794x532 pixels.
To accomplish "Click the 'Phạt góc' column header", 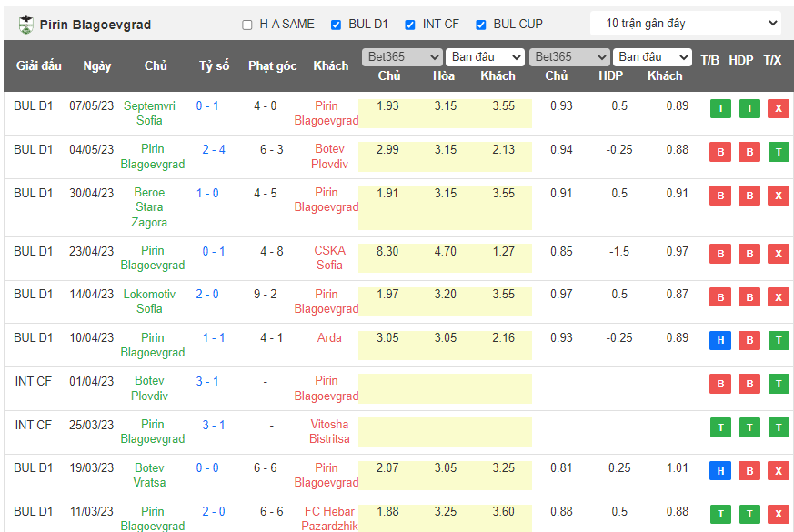I will (272, 66).
